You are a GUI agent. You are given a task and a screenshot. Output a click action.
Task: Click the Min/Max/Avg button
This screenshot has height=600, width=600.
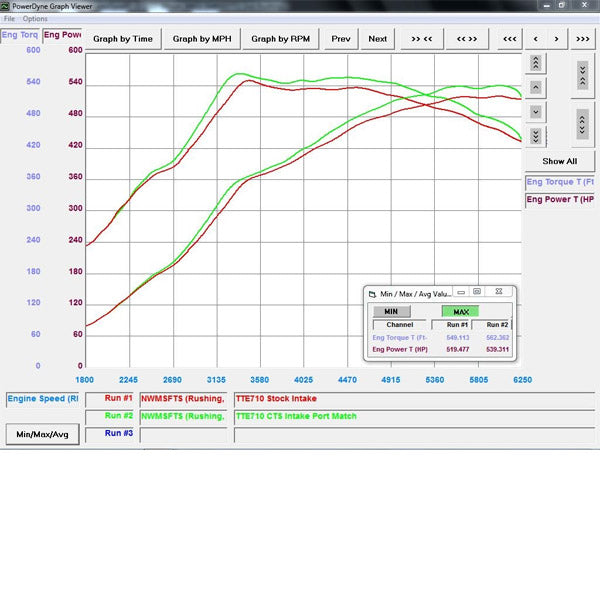click(42, 435)
